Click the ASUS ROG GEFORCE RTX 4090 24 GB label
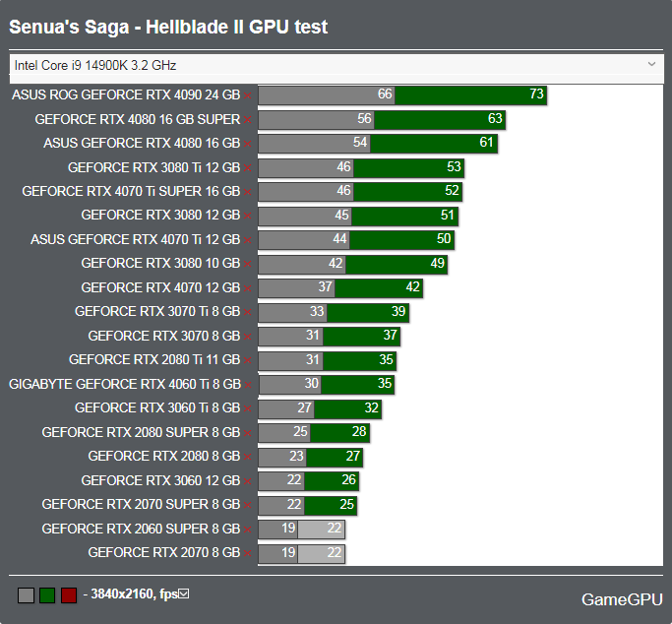This screenshot has width=672, height=624. (x=126, y=94)
